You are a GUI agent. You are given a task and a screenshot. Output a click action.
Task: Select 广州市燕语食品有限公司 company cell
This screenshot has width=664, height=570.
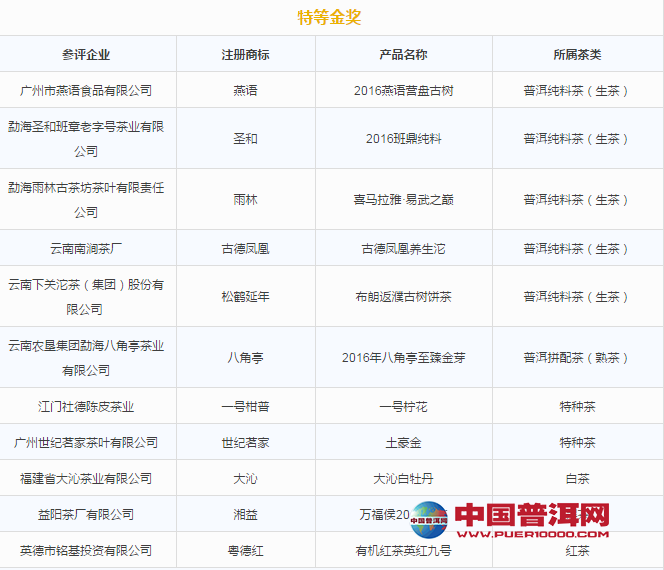tap(86, 90)
